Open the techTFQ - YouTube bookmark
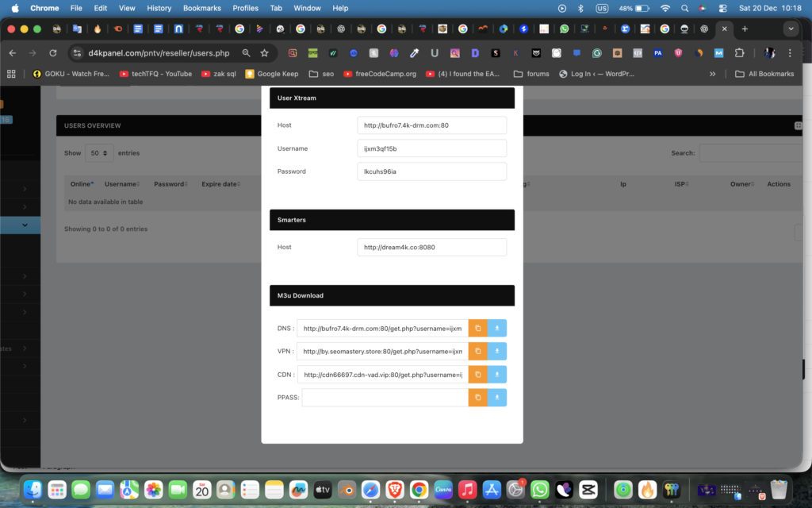The image size is (812, 508). tap(155, 74)
